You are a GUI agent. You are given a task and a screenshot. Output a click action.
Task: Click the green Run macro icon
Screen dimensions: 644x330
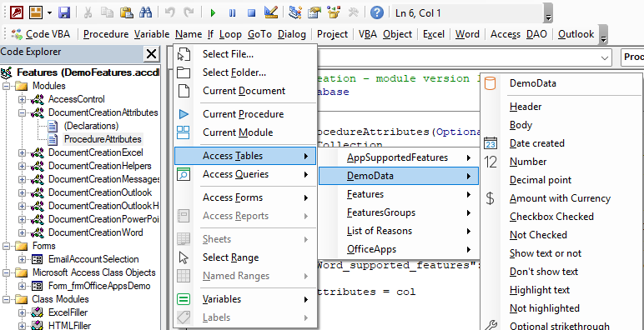(213, 13)
